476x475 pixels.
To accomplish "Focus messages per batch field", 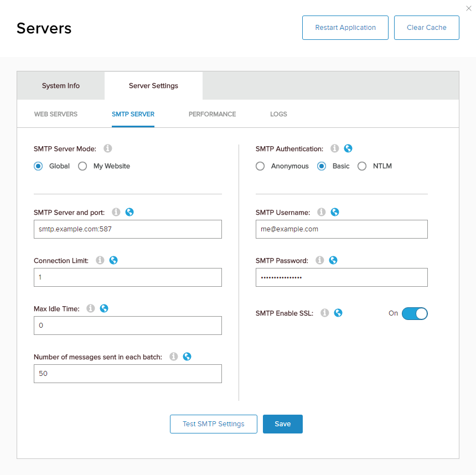I will coord(128,374).
